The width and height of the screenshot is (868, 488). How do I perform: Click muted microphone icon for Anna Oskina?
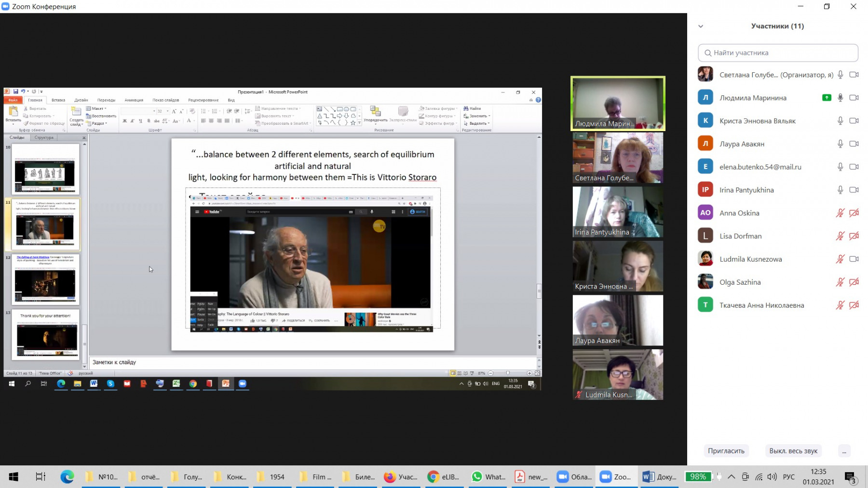pos(840,213)
